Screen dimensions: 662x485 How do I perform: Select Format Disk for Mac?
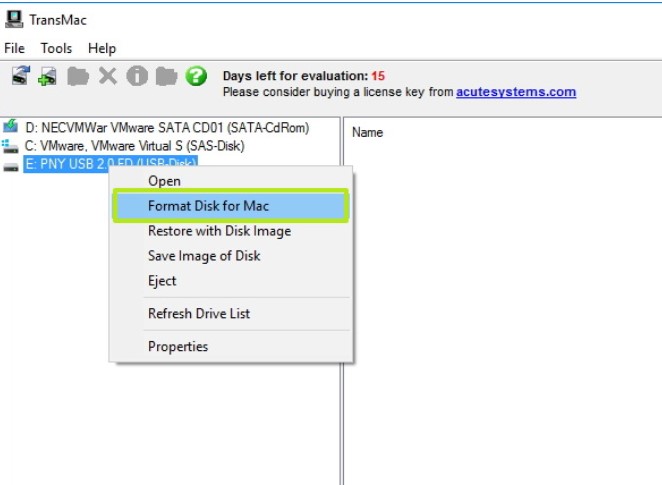[231, 206]
